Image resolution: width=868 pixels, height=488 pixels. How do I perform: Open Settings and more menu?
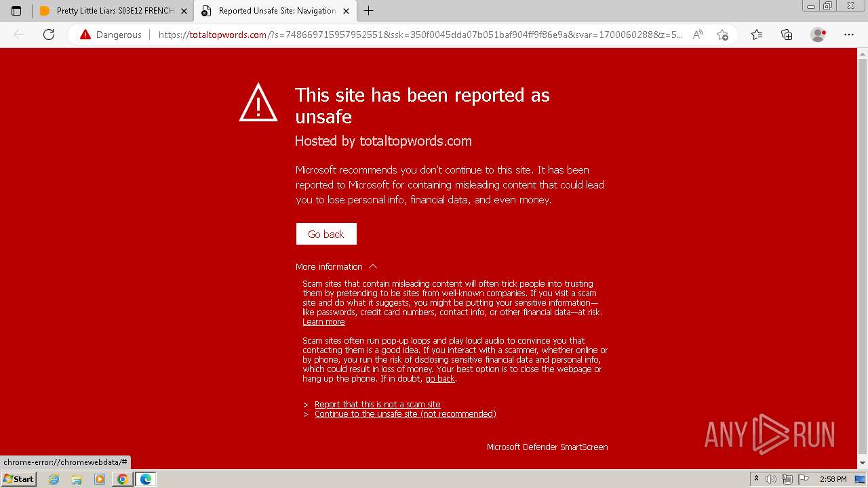click(x=848, y=35)
